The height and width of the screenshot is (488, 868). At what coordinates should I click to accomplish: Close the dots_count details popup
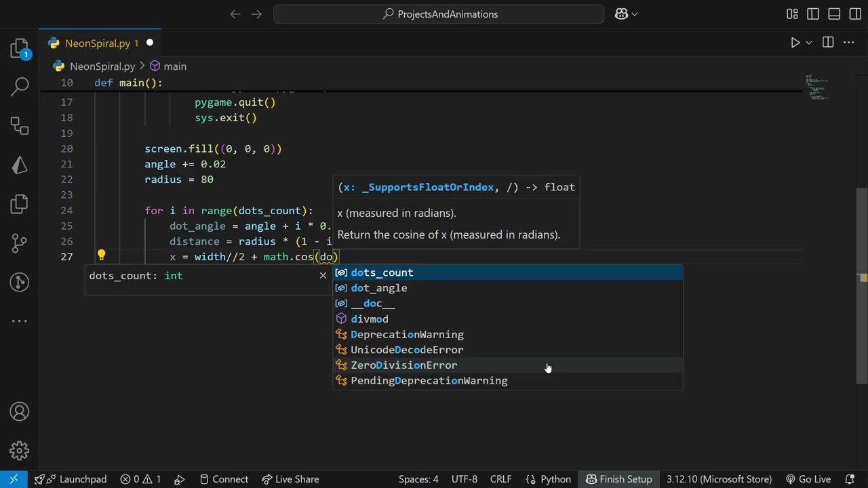323,275
